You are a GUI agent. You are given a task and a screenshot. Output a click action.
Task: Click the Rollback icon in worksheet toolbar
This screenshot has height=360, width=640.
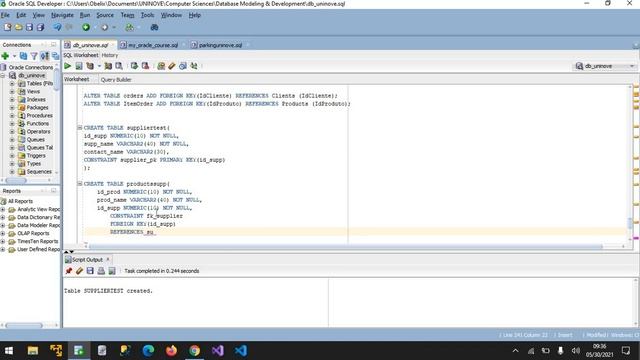(145, 66)
